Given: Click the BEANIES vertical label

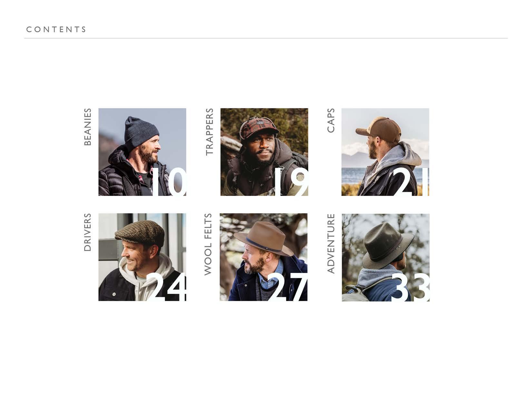Looking at the screenshot, I should (x=88, y=127).
